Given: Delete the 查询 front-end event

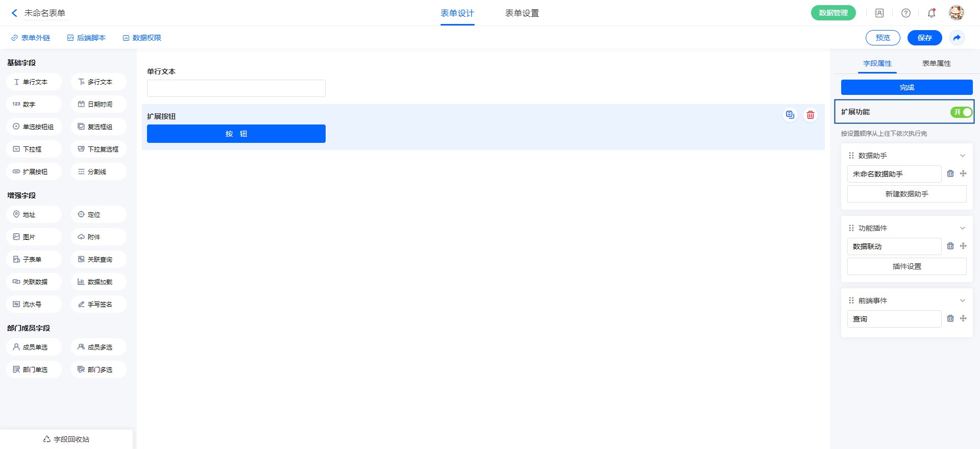Looking at the screenshot, I should (x=950, y=318).
